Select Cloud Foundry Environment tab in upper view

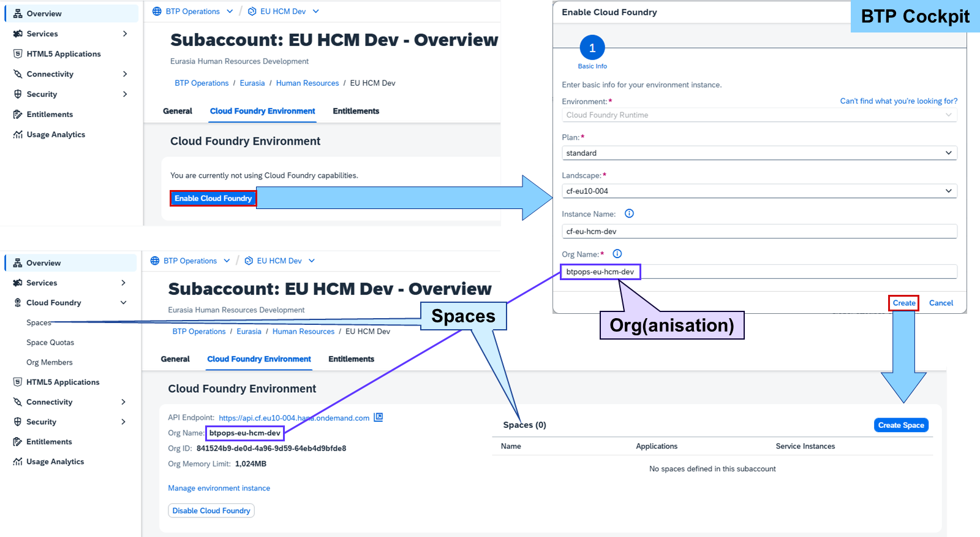[263, 111]
